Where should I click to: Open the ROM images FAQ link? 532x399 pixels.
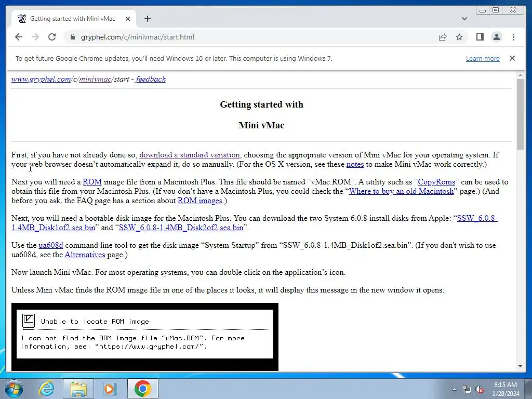[x=200, y=201]
